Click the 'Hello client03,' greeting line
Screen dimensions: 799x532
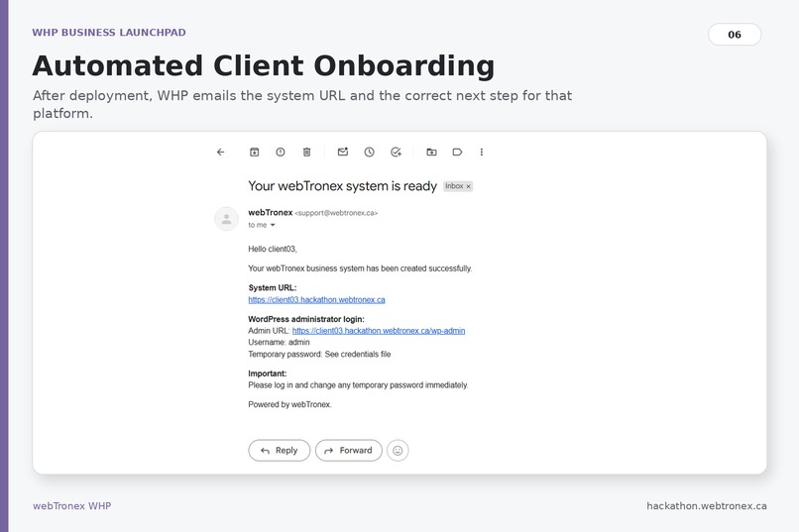[273, 249]
